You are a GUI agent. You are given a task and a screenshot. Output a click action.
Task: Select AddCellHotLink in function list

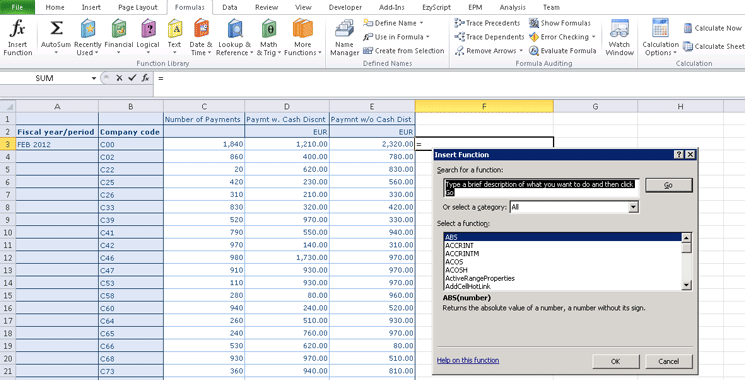pyautogui.click(x=563, y=286)
